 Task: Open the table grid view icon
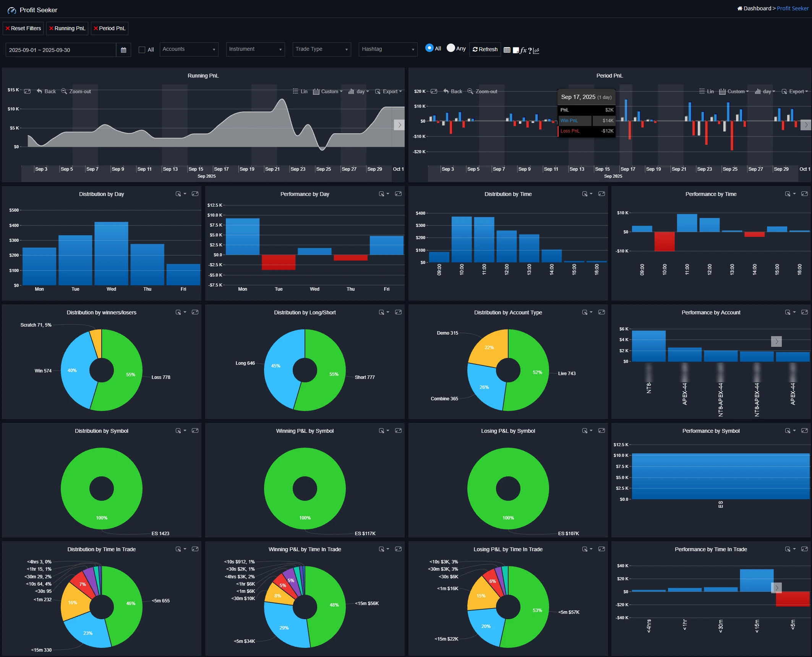pos(507,50)
